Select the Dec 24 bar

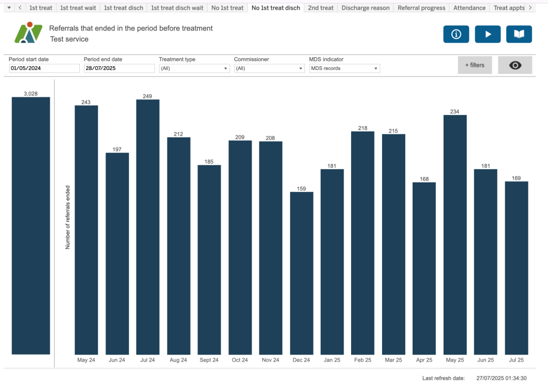(301, 273)
